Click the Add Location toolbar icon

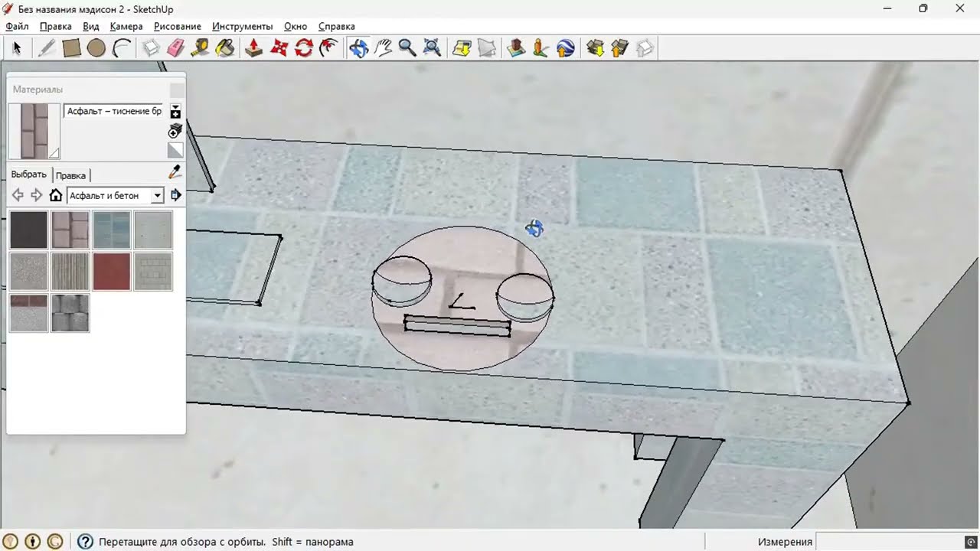[x=462, y=48]
